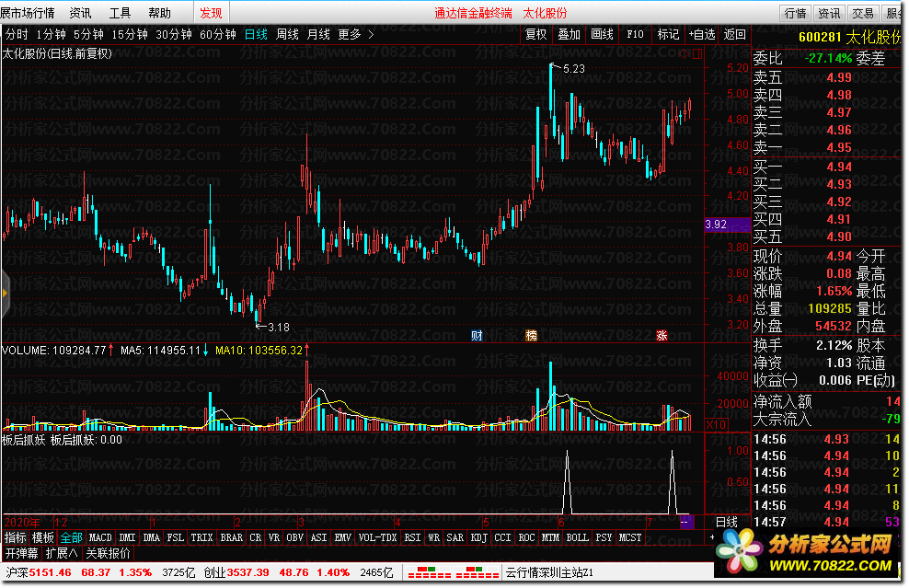Switch indicator to ASI

(x=319, y=537)
